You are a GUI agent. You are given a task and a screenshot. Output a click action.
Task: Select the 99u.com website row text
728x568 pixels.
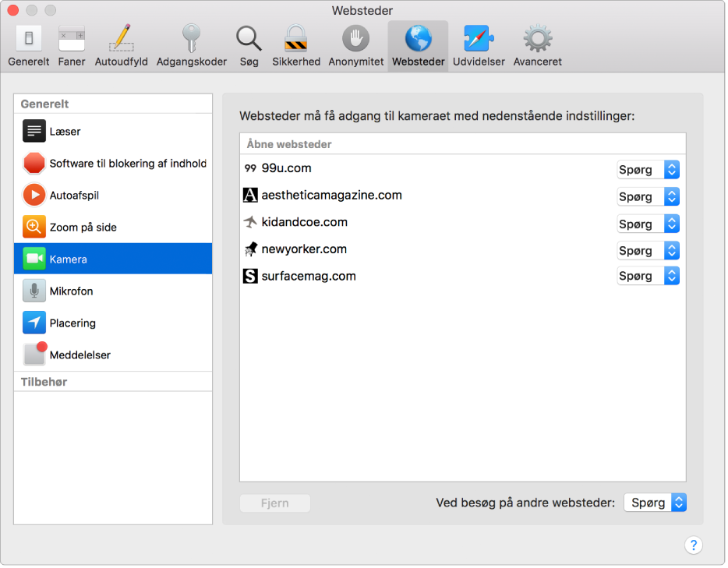click(x=287, y=168)
